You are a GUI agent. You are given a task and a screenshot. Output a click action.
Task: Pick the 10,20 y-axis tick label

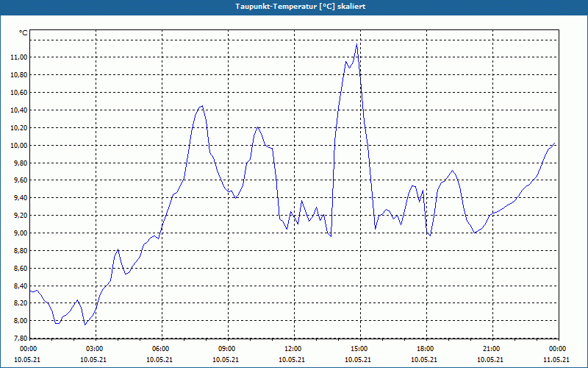19,128
